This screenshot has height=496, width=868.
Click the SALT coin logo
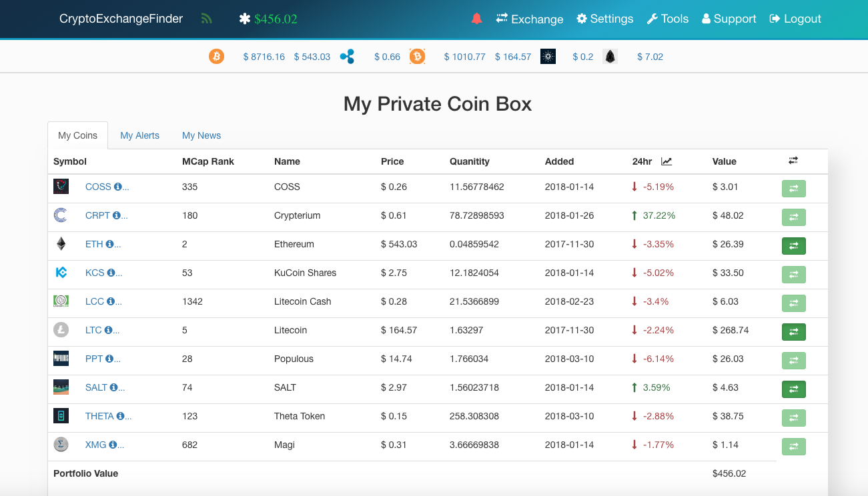tap(61, 387)
